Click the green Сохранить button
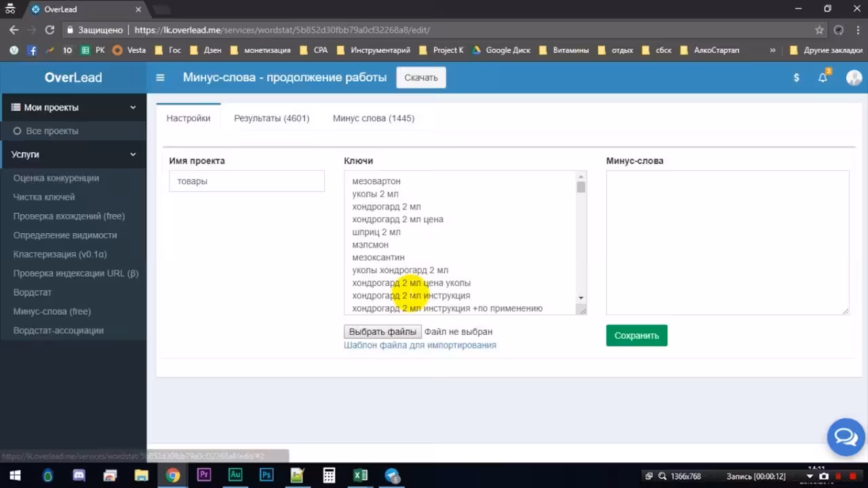868x488 pixels. (637, 335)
